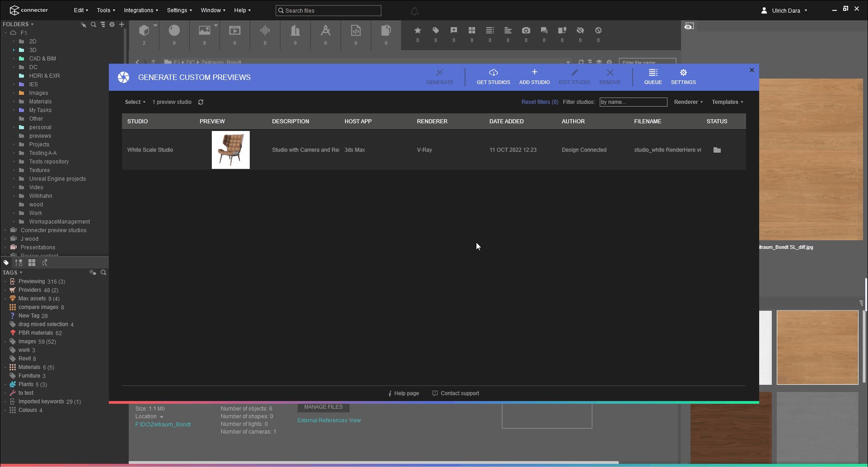868x467 pixels.
Task: Open the Edit menu
Action: [81, 10]
